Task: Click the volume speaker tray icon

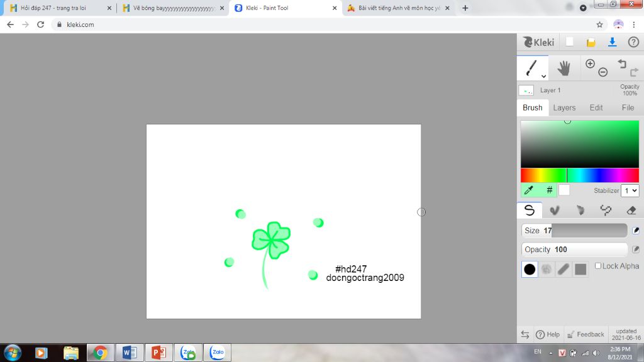Action: [x=596, y=353]
